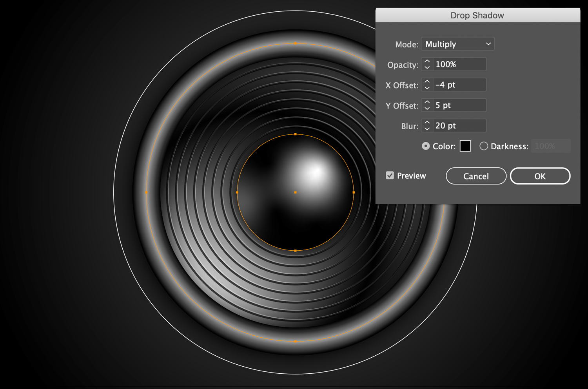This screenshot has height=389, width=588.
Task: Increase Y Offset with the stepper arrow
Action: (x=427, y=103)
